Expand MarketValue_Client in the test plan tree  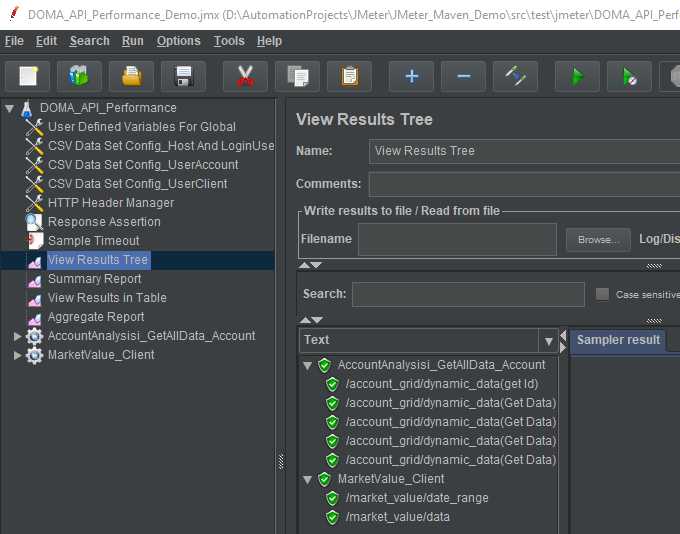pyautogui.click(x=17, y=355)
